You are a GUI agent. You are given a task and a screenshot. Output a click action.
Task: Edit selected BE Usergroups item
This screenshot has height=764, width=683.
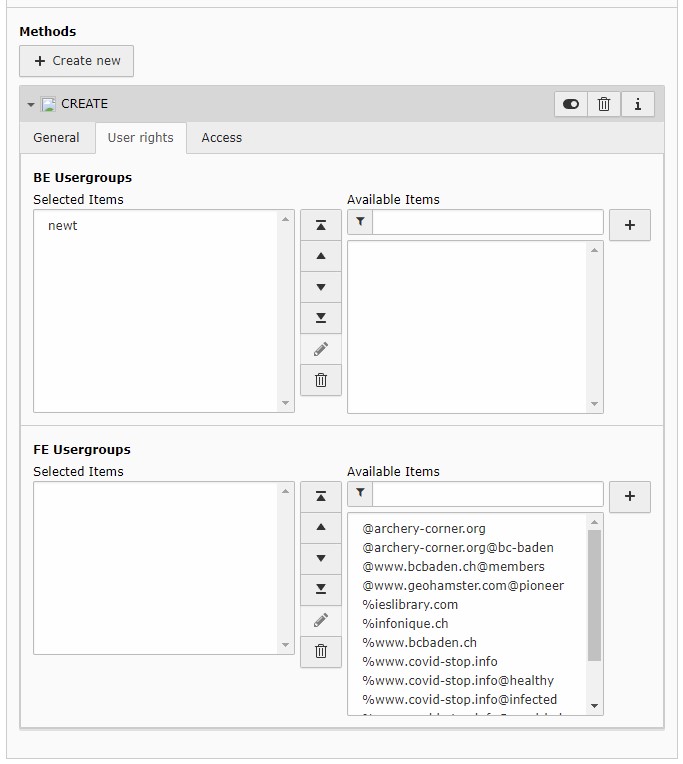pyautogui.click(x=321, y=349)
